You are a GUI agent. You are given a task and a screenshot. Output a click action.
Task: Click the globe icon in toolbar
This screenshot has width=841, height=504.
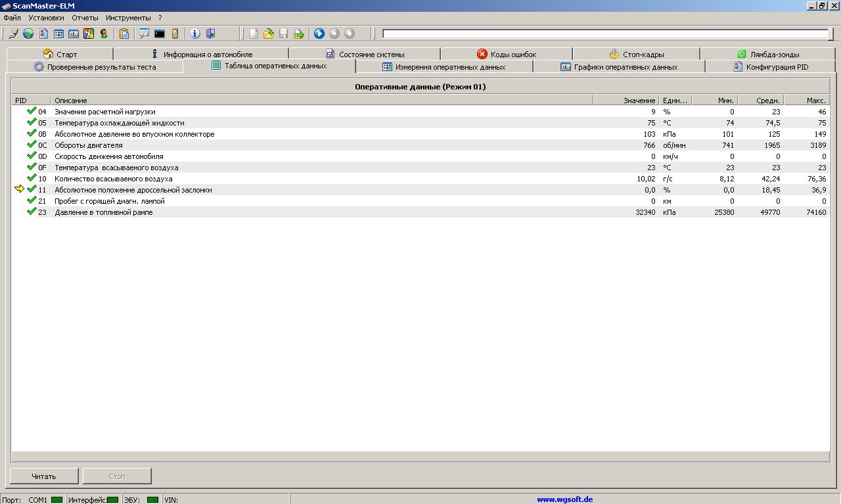click(28, 34)
